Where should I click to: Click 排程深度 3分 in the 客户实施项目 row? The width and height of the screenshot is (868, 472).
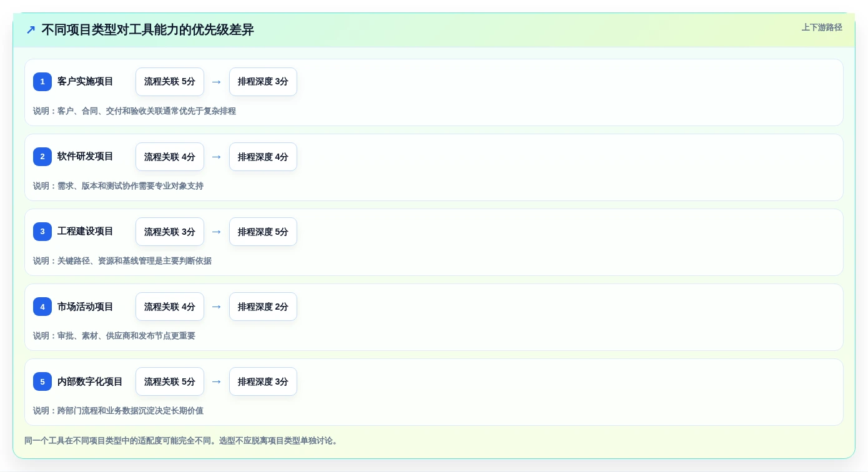[263, 82]
